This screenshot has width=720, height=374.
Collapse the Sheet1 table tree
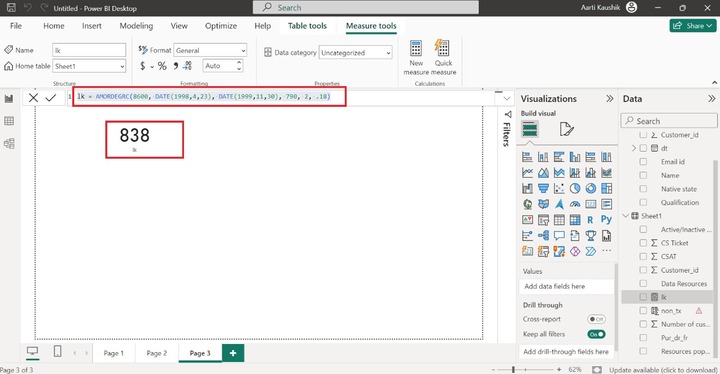click(x=626, y=215)
